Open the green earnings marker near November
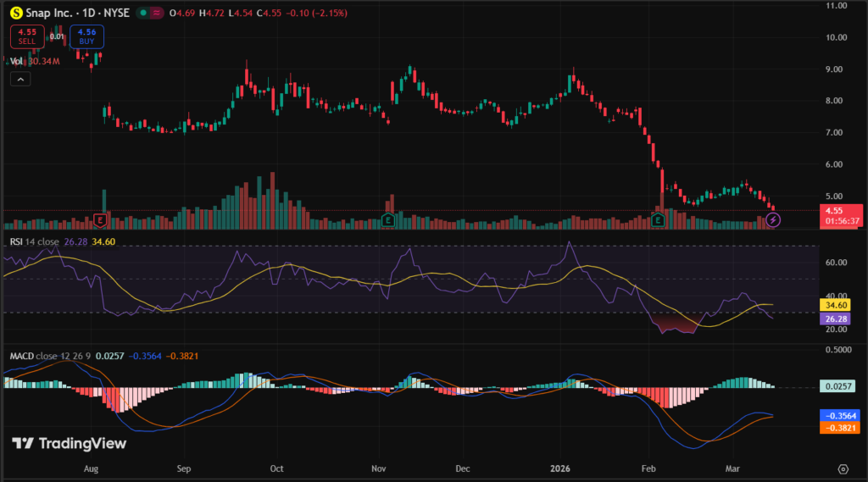 point(387,220)
